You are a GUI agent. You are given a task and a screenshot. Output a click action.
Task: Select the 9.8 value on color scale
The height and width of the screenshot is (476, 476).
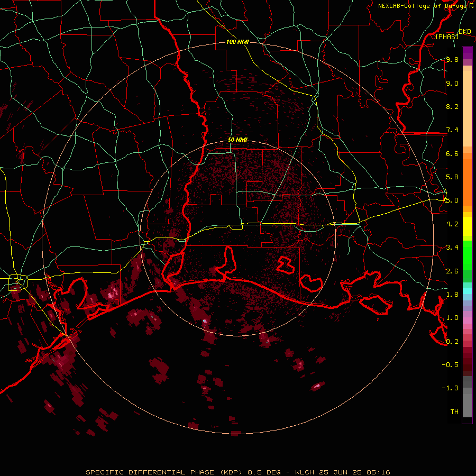click(452, 59)
